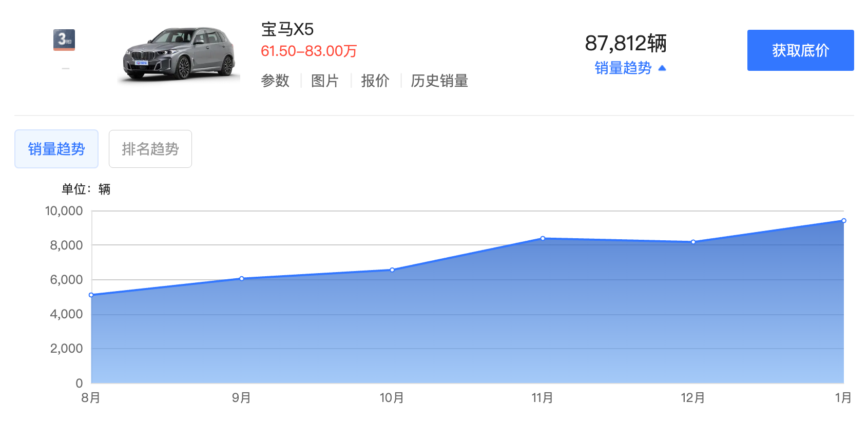View 图片 photos of the BMW X5
868x422 pixels.
point(325,81)
